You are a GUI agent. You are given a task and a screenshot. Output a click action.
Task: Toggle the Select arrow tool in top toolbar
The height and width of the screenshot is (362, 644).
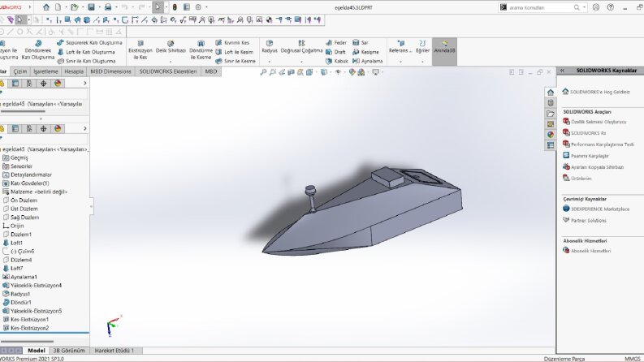click(158, 7)
